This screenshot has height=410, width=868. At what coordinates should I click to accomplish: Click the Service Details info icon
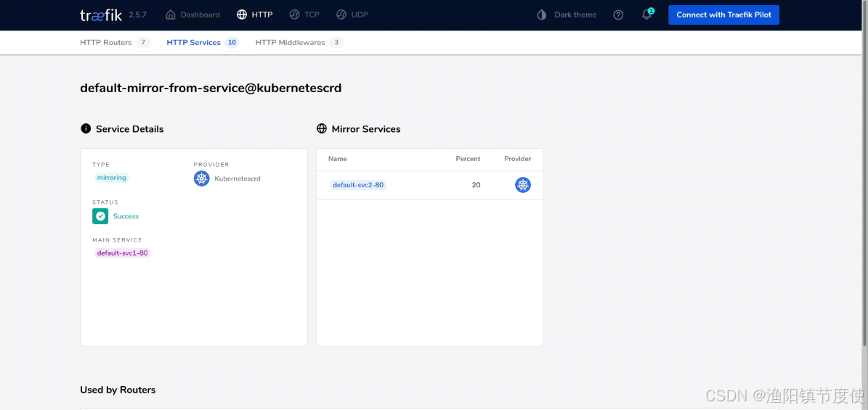coord(86,128)
